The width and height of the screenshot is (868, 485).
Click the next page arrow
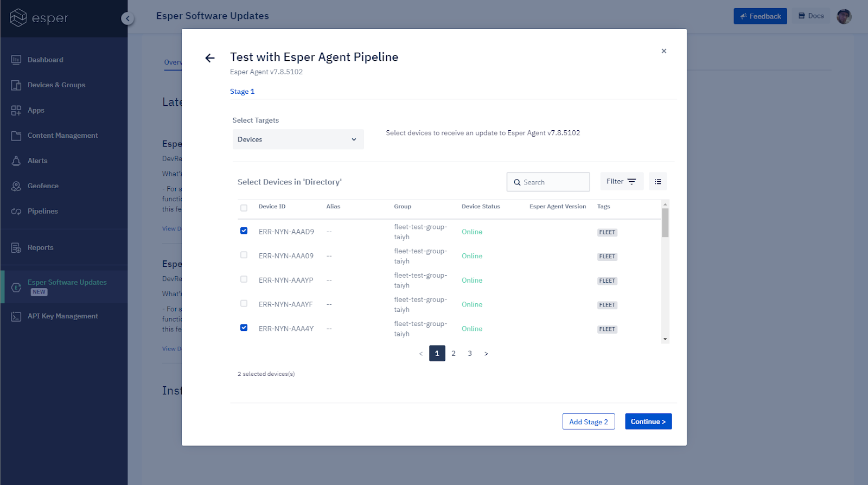(x=486, y=354)
